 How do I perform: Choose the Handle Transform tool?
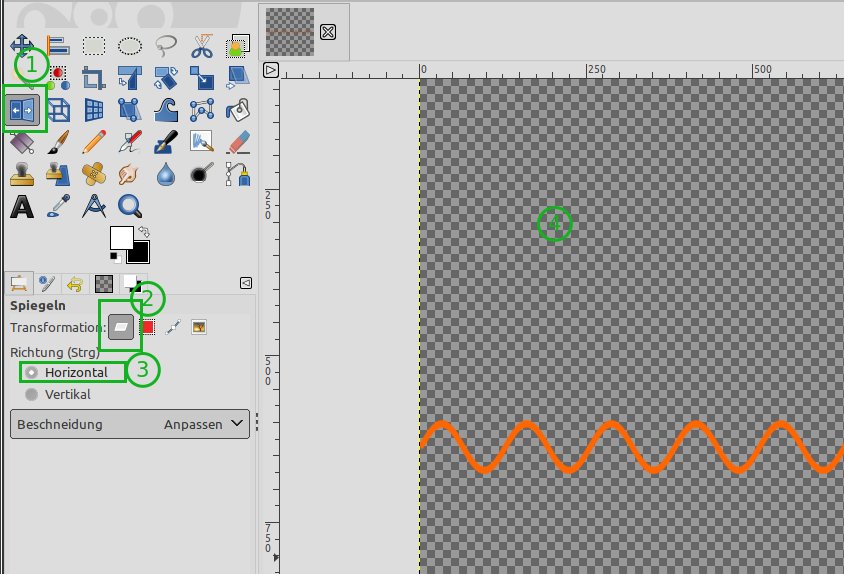[130, 110]
